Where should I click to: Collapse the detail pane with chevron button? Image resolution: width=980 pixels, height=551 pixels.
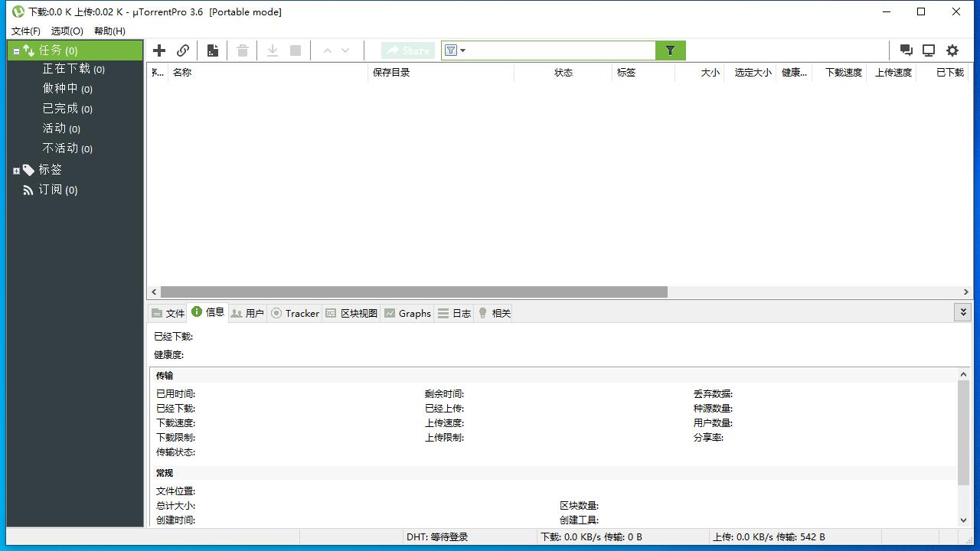963,312
